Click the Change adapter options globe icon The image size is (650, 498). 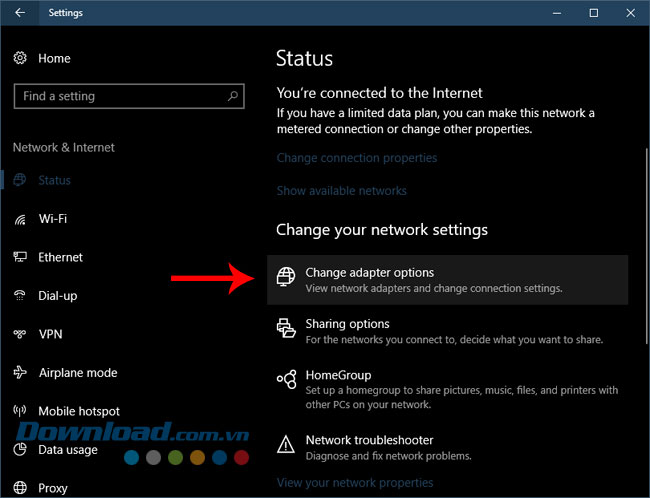tap(286, 277)
